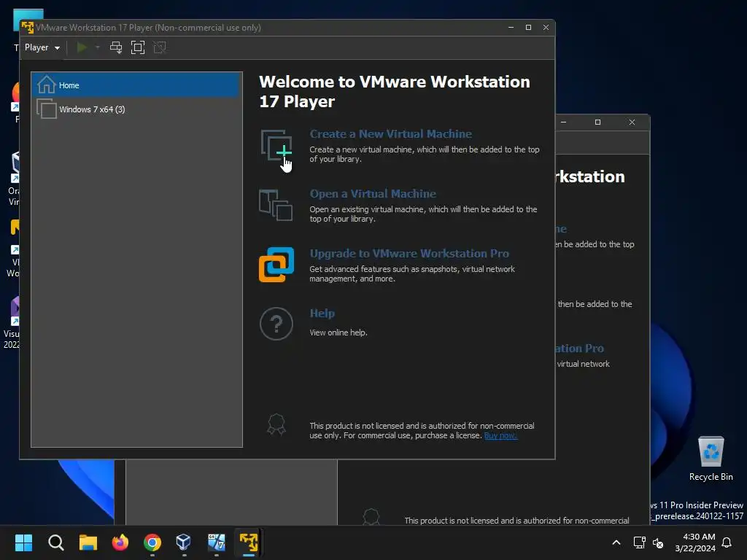Viewport: 747px width, 560px height.
Task: Click the network status tray icon
Action: click(639, 542)
